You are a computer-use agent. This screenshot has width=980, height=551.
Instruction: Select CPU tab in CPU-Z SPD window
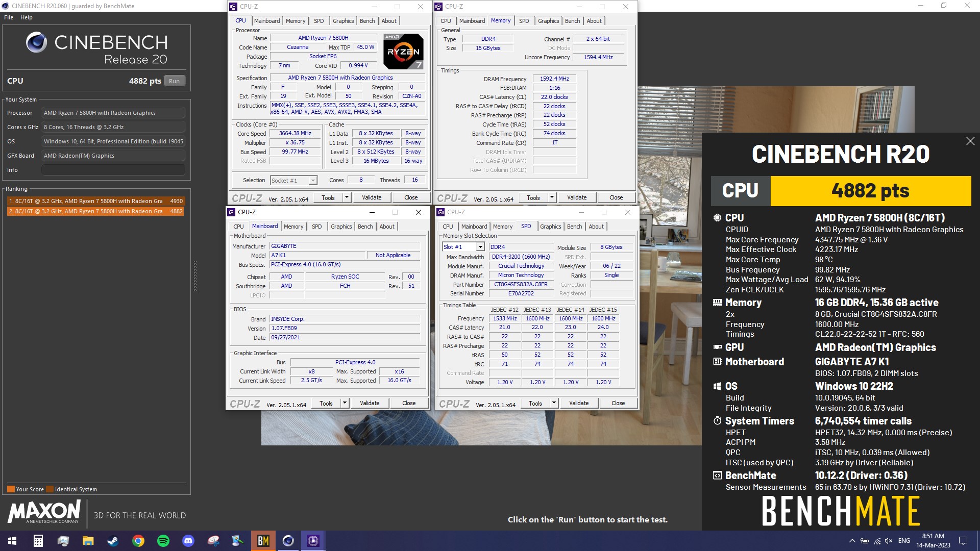pyautogui.click(x=448, y=227)
